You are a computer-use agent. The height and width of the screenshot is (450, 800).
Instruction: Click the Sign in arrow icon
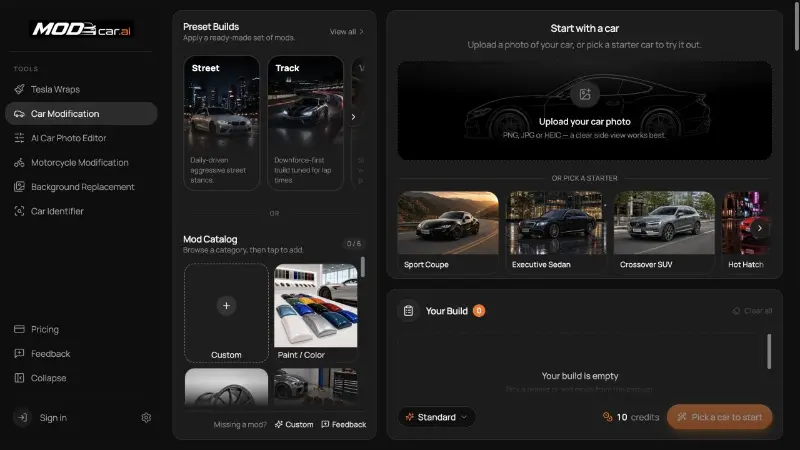[x=22, y=417]
